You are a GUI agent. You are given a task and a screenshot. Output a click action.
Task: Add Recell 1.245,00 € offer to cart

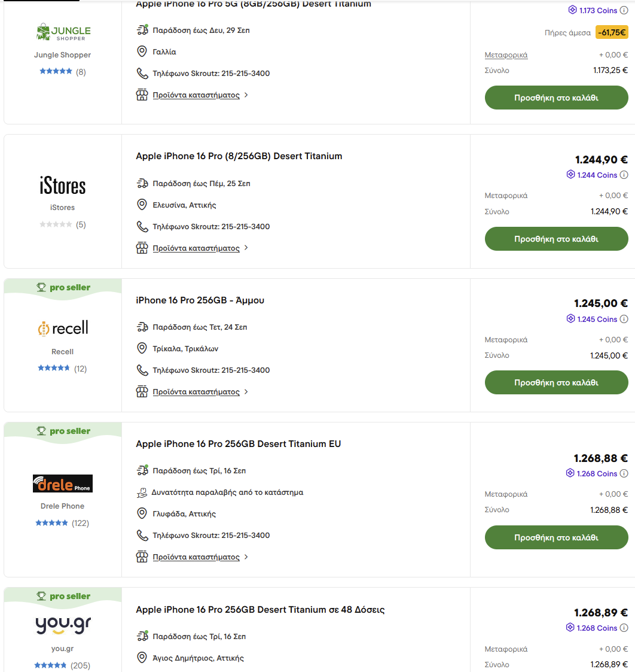pos(556,382)
